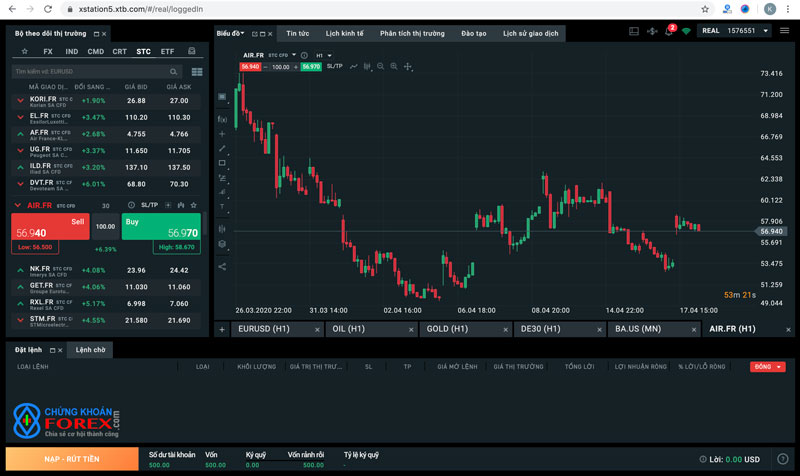
Task: Click the green connection status wifi icon
Action: pos(686,31)
